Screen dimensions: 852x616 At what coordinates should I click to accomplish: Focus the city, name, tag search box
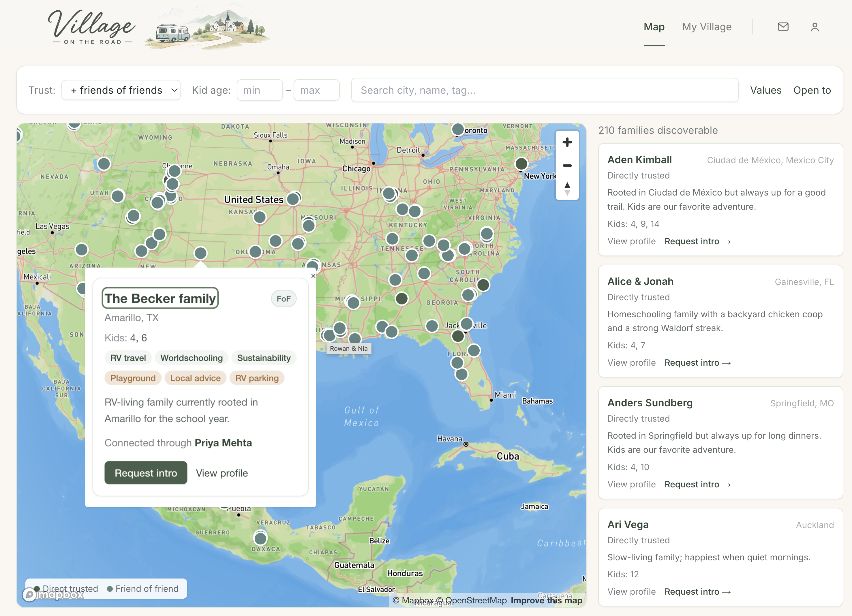point(545,90)
